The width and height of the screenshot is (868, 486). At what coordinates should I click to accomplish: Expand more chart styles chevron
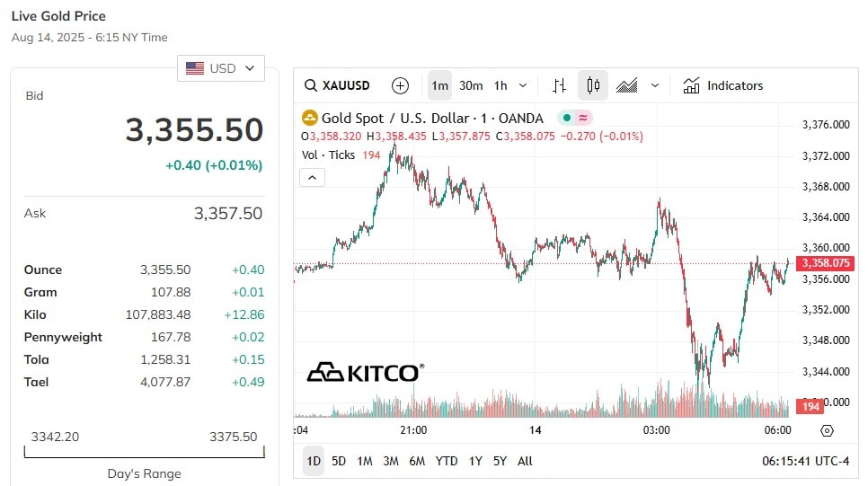(x=655, y=86)
